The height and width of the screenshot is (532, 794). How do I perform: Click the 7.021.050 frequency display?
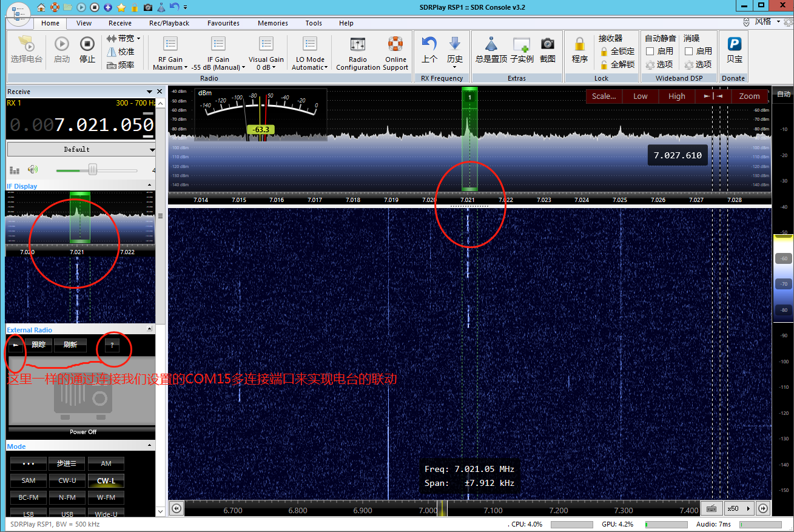pyautogui.click(x=81, y=125)
